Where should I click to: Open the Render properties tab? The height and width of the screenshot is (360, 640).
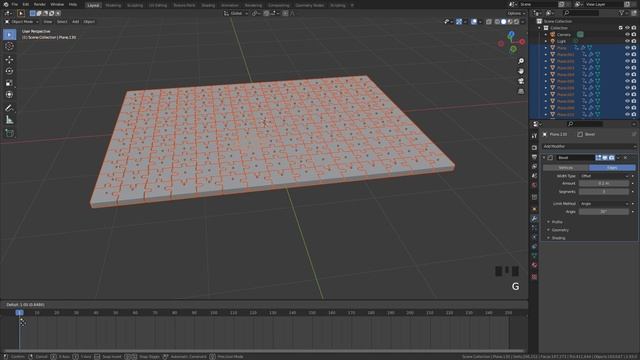[534, 147]
